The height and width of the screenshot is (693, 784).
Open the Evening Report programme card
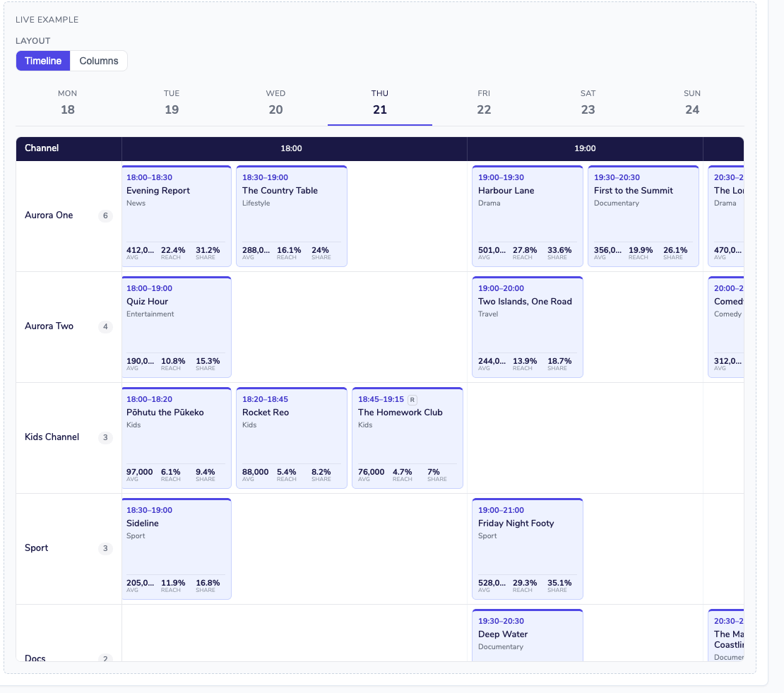pyautogui.click(x=177, y=216)
